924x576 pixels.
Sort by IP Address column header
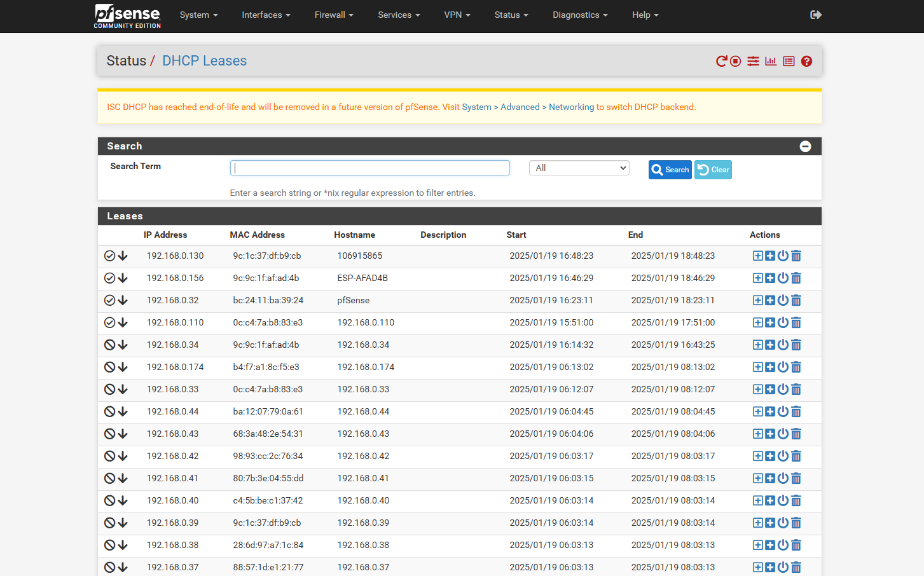coord(165,235)
